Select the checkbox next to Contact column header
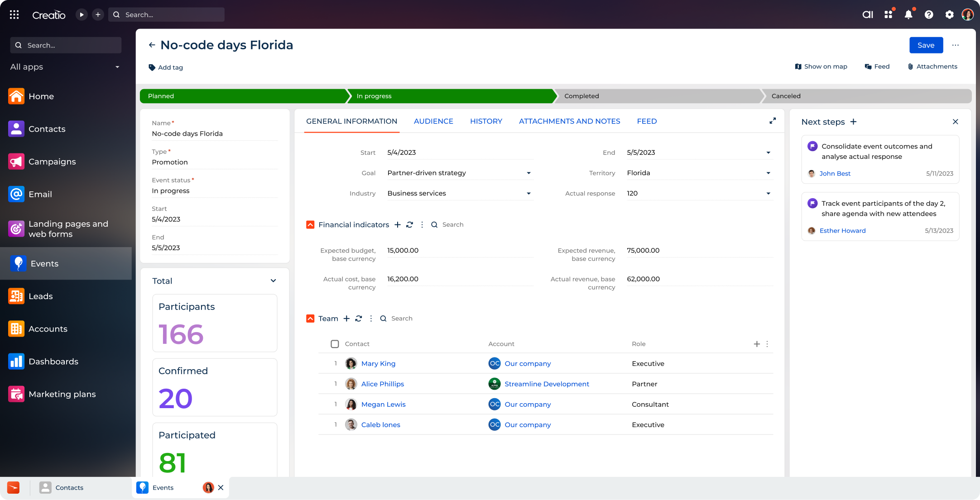Image resolution: width=980 pixels, height=500 pixels. pos(335,344)
